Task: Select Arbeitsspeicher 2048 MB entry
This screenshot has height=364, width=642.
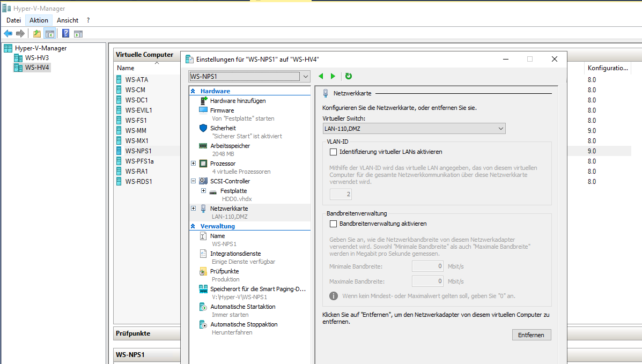Action: coord(230,150)
